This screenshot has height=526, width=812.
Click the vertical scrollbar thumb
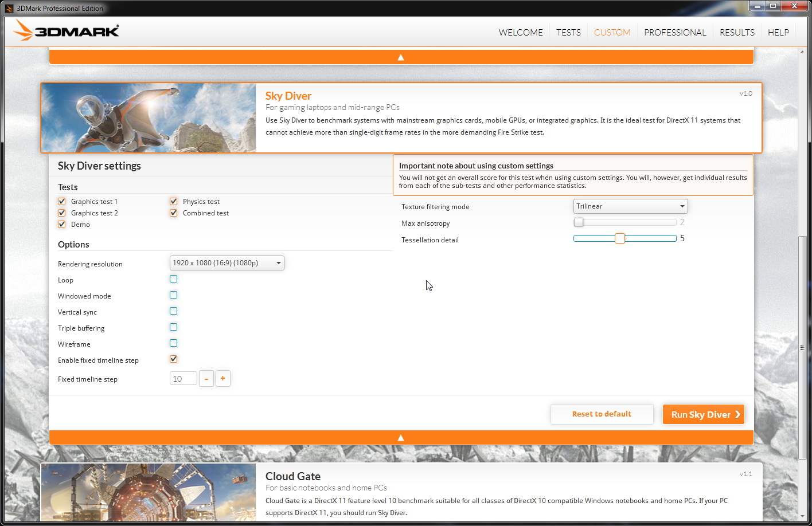tap(802, 348)
